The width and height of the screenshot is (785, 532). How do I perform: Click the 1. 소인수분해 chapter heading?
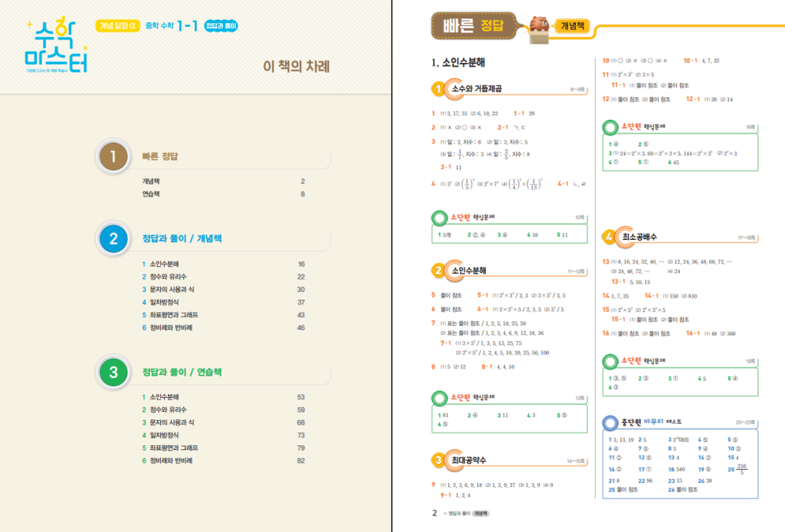coord(458,63)
